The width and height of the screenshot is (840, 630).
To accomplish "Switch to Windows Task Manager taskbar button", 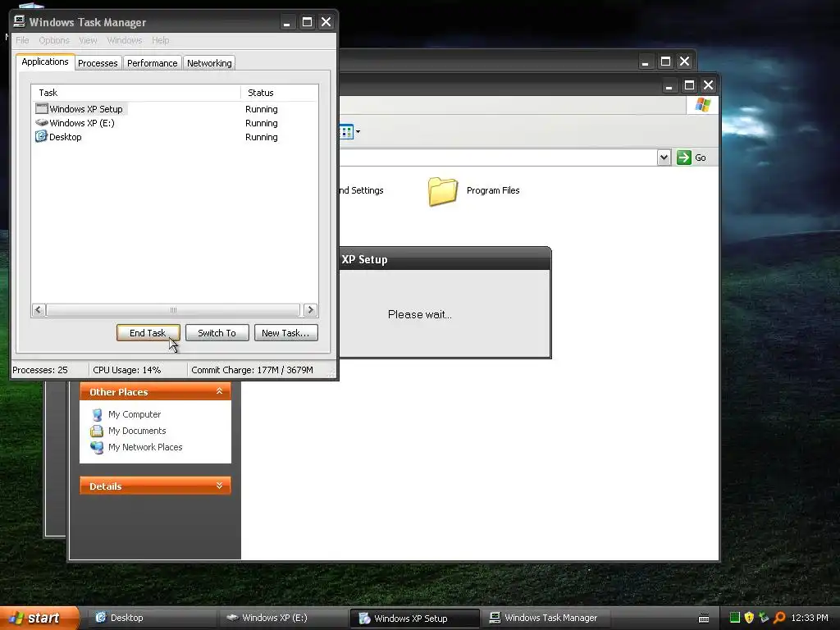I will pos(546,618).
